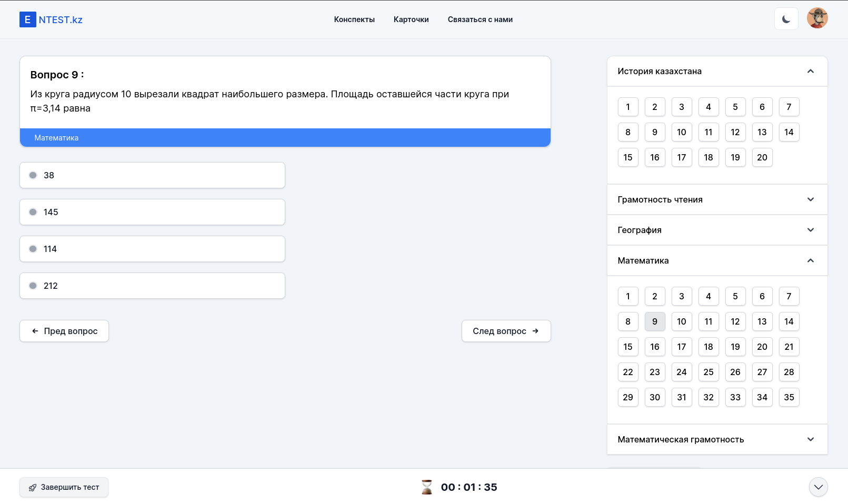Expand the Математическая грамотность section
Screen dimensions: 848x504
717,439
